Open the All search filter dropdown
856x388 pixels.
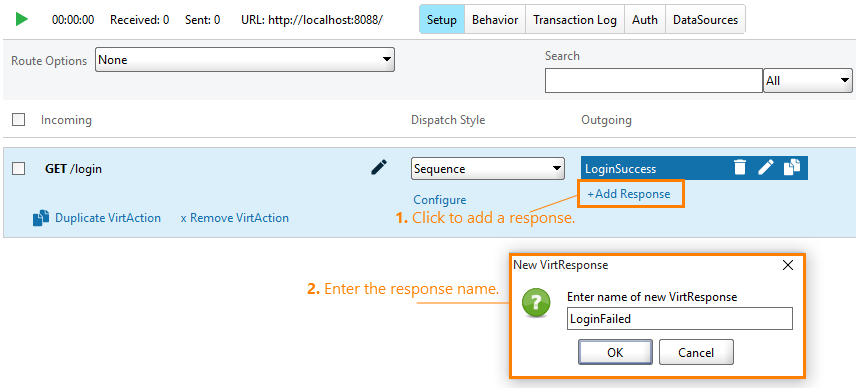[x=808, y=81]
